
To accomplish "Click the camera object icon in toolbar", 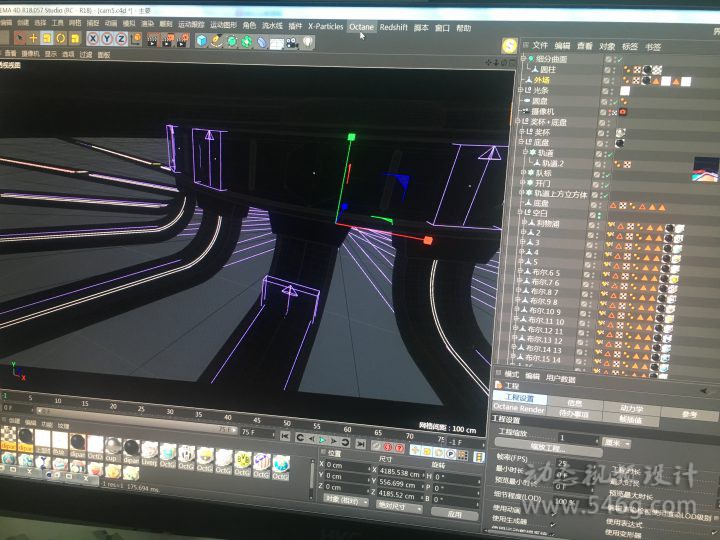I will (291, 43).
